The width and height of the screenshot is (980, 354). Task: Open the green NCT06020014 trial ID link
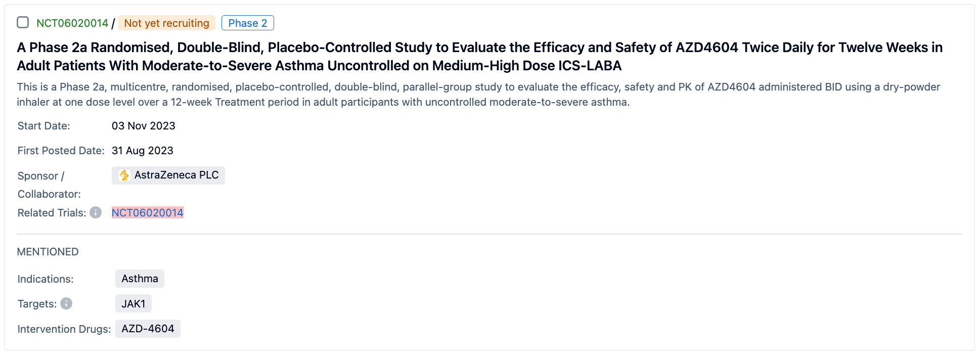[72, 23]
